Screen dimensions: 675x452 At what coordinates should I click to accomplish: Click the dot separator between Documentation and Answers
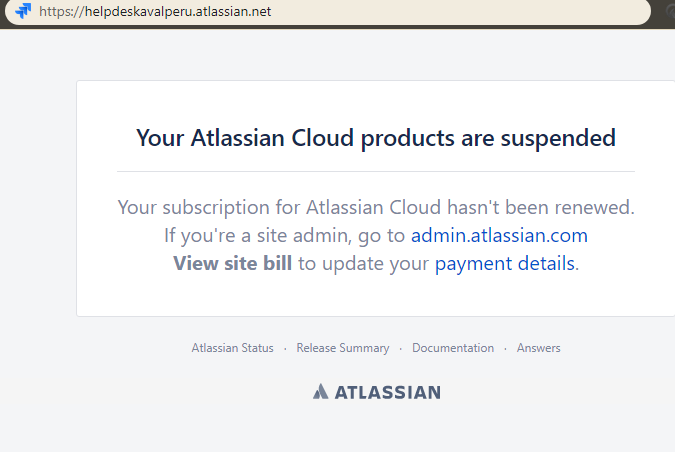tap(505, 349)
